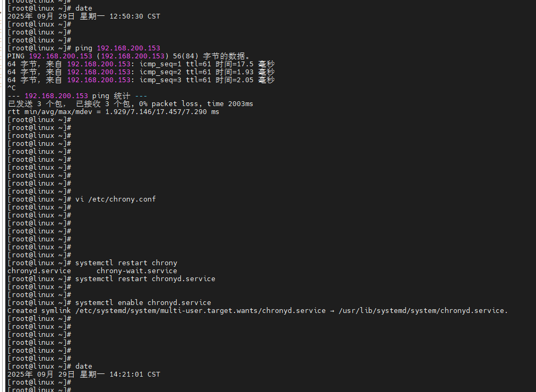Click the date output showing 14:21:01 CST
Image resolution: width=536 pixels, height=392 pixels.
pyautogui.click(x=83, y=374)
